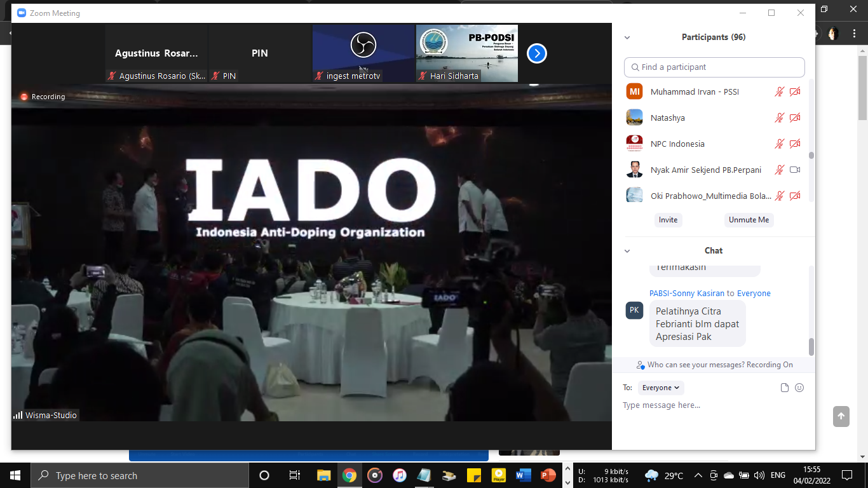This screenshot has width=868, height=488.
Task: Click the volume speaker tray icon
Action: click(x=759, y=475)
